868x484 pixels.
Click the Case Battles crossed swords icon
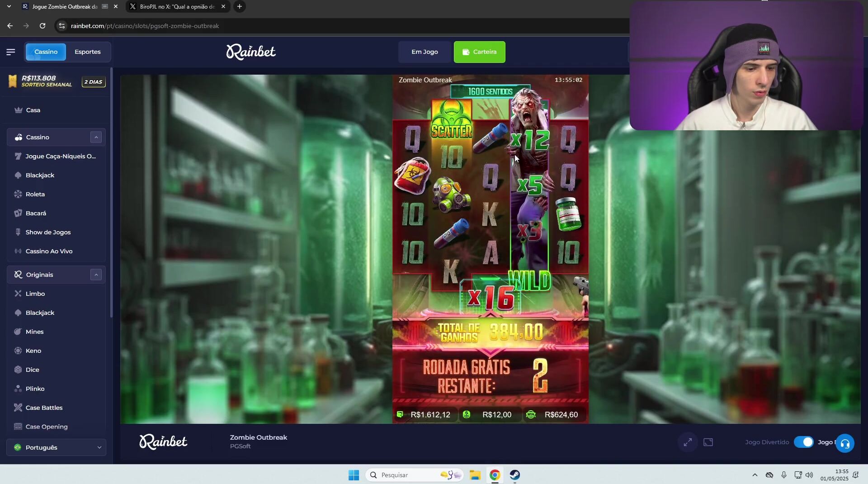pos(18,408)
